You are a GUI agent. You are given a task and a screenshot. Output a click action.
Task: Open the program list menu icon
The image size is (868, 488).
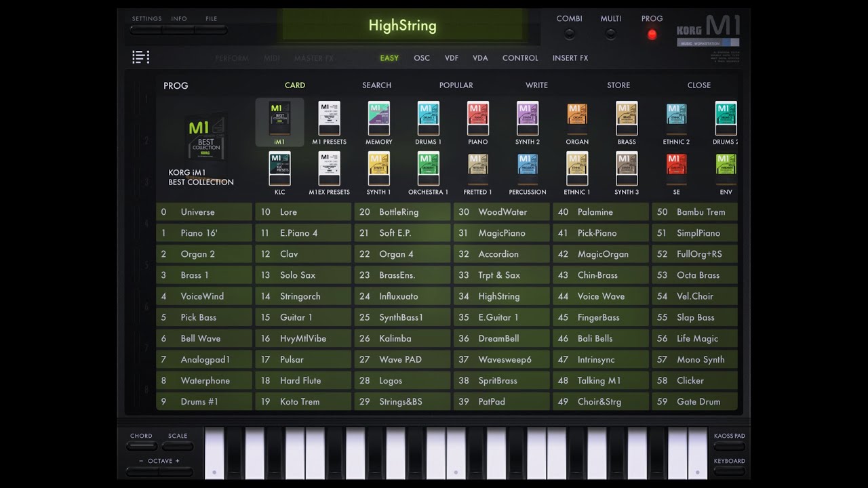point(140,58)
